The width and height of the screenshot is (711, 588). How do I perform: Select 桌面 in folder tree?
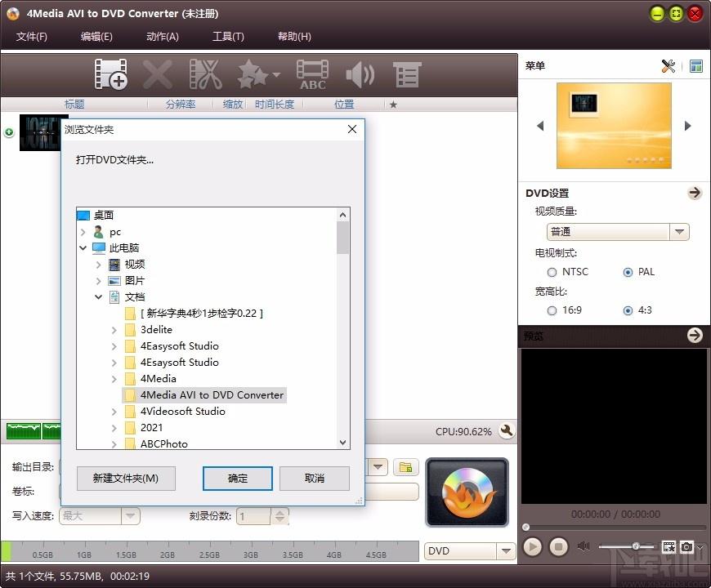(x=104, y=215)
